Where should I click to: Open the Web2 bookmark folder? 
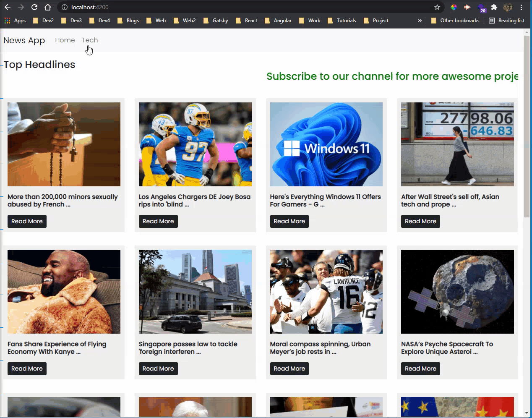tap(185, 20)
